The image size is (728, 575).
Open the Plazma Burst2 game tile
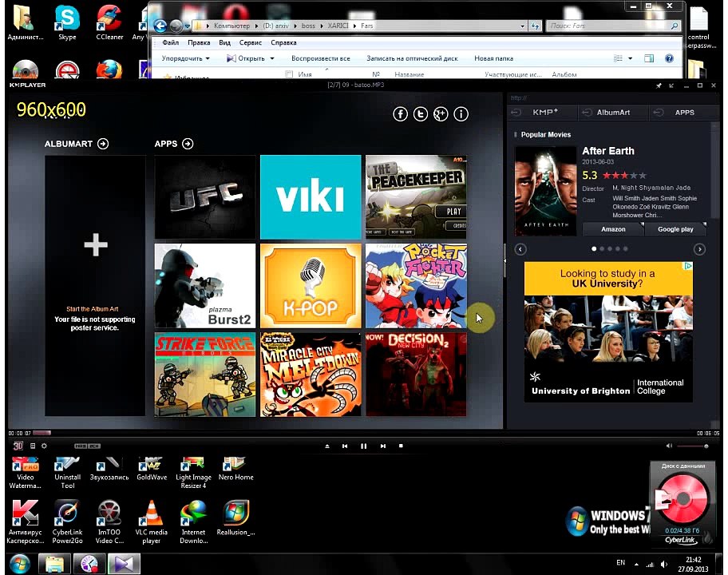pyautogui.click(x=204, y=286)
